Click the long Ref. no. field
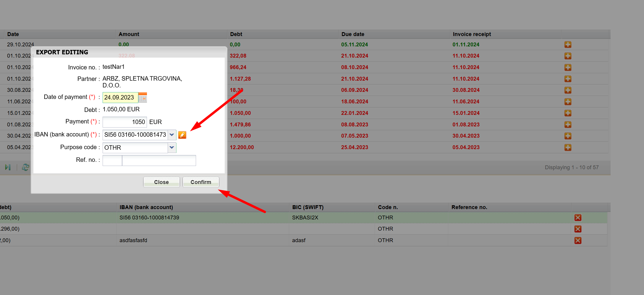This screenshot has width=644, height=295. [x=159, y=160]
